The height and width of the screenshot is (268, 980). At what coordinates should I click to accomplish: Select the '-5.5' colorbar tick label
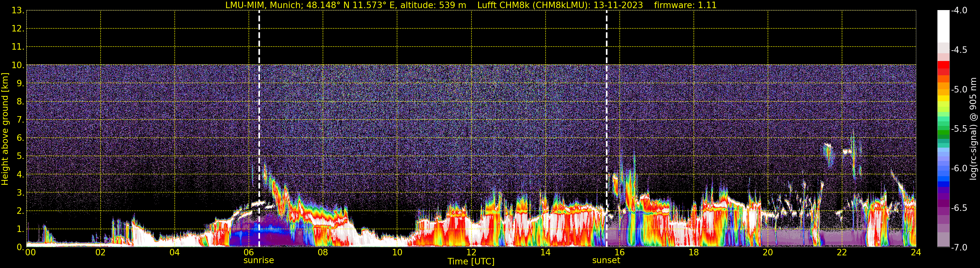(959, 129)
